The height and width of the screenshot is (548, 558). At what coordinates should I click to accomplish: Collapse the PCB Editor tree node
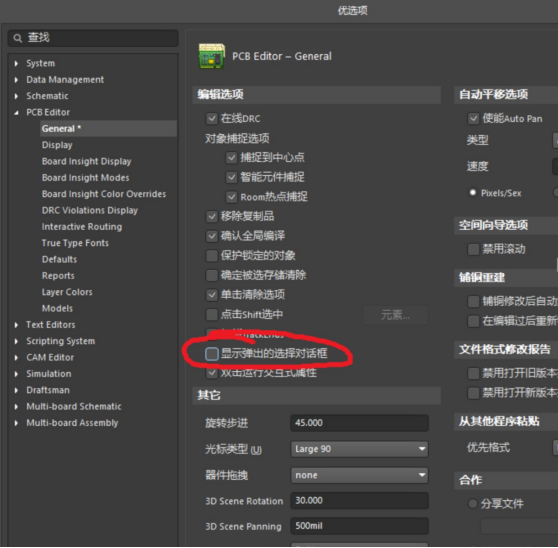pyautogui.click(x=16, y=112)
